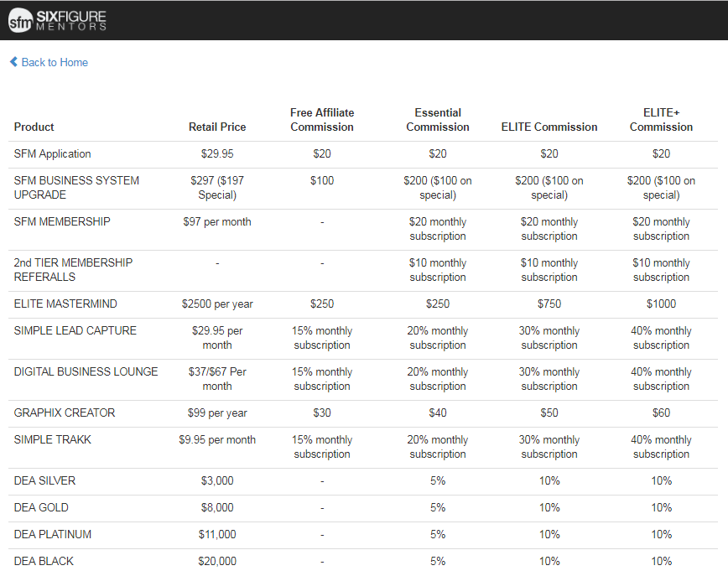Click SIMPLE LEAD CAPTURE 15% monthly subscription
Image resolution: width=728 pixels, height=576 pixels.
point(322,337)
